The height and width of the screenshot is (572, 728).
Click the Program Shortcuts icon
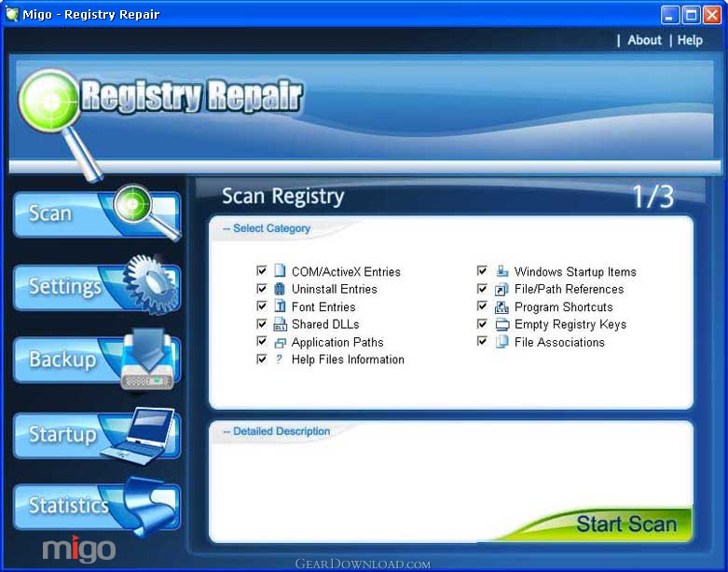tap(501, 306)
